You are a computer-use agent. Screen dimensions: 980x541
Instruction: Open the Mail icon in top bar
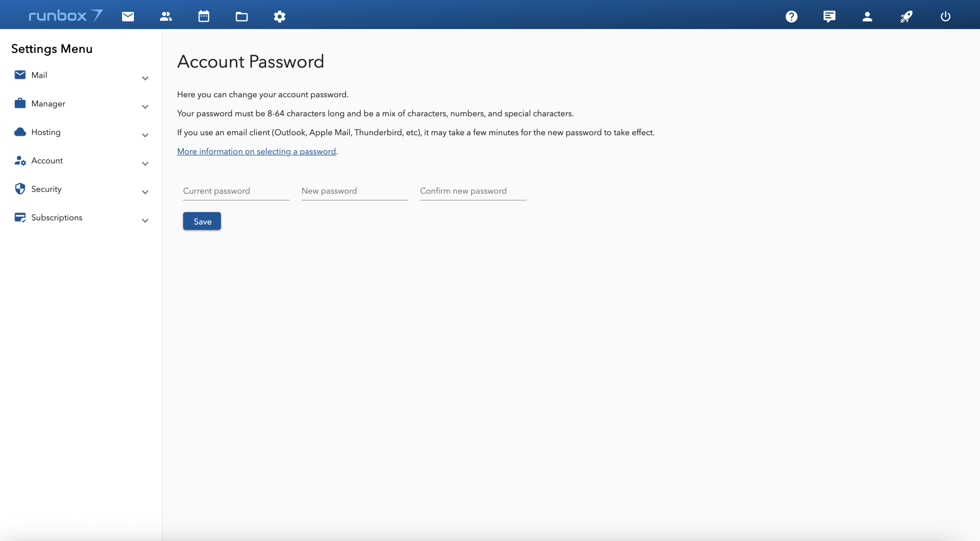tap(128, 16)
